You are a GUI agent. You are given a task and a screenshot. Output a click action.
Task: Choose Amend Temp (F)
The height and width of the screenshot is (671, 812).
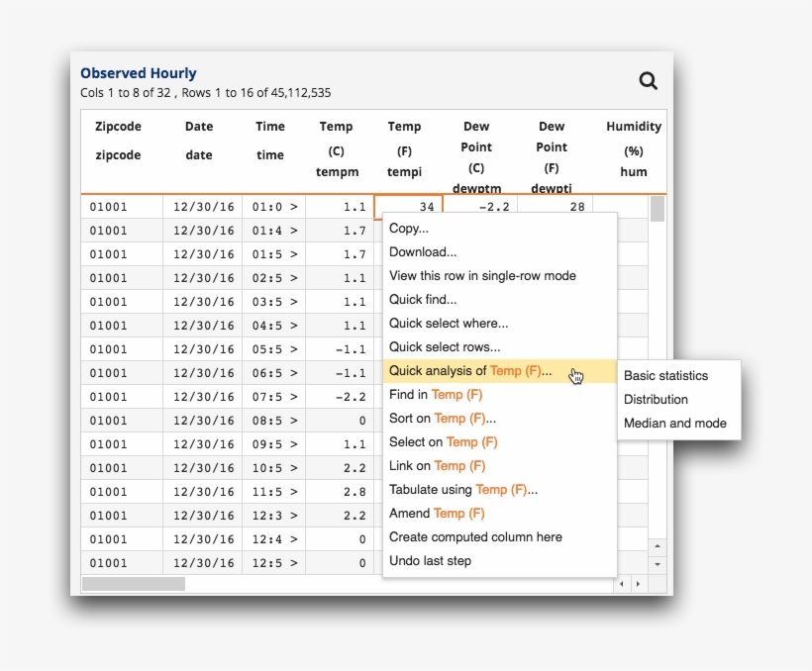[x=500, y=514]
